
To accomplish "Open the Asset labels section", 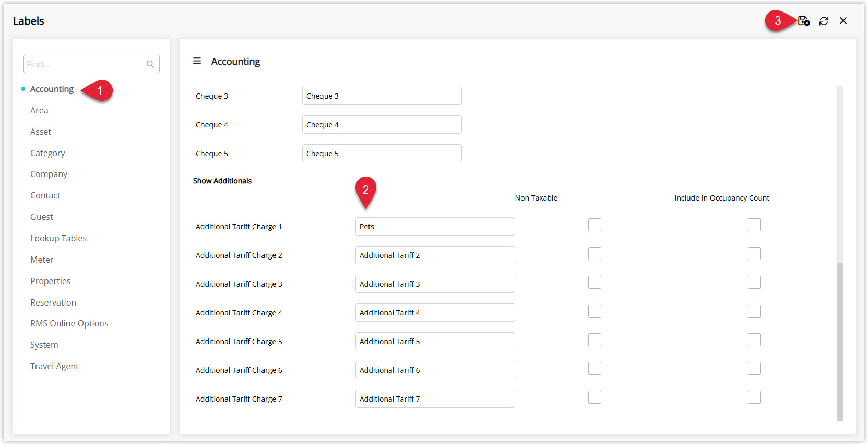I will [x=41, y=132].
